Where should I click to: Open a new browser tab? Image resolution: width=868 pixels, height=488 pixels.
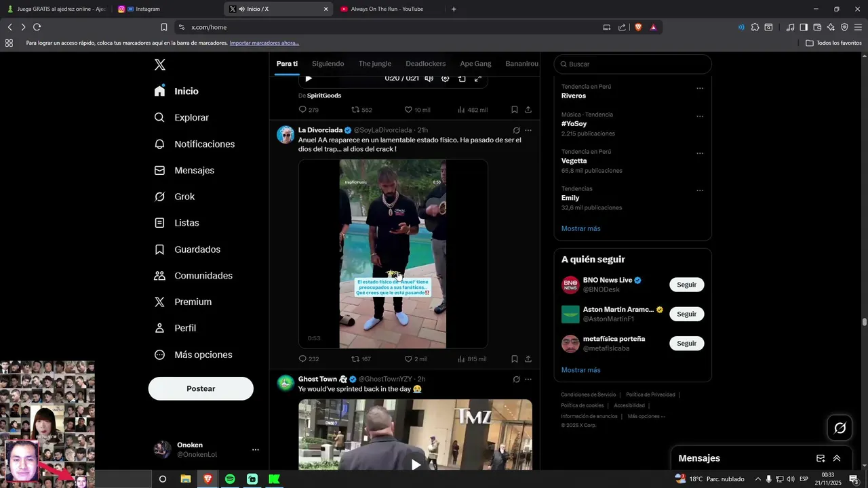tap(454, 9)
